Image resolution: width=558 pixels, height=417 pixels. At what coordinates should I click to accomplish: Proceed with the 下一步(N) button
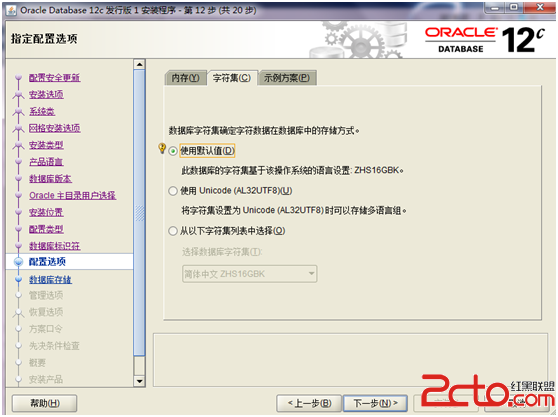[x=375, y=403]
